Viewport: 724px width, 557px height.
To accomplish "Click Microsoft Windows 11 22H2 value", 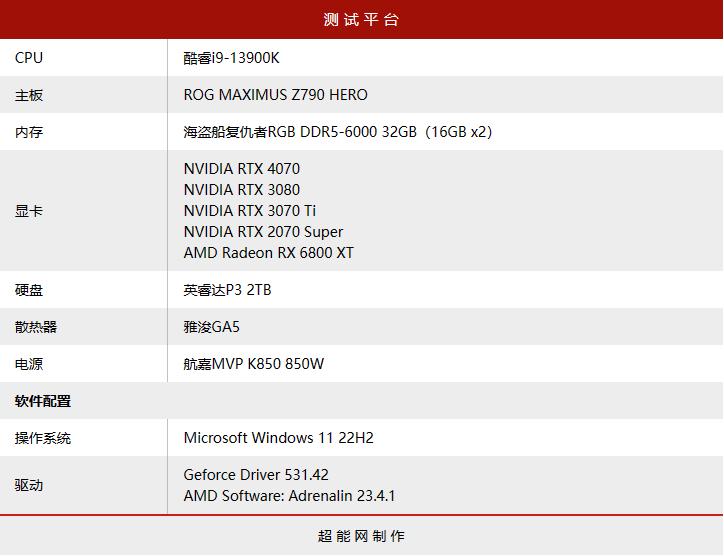I will (278, 437).
